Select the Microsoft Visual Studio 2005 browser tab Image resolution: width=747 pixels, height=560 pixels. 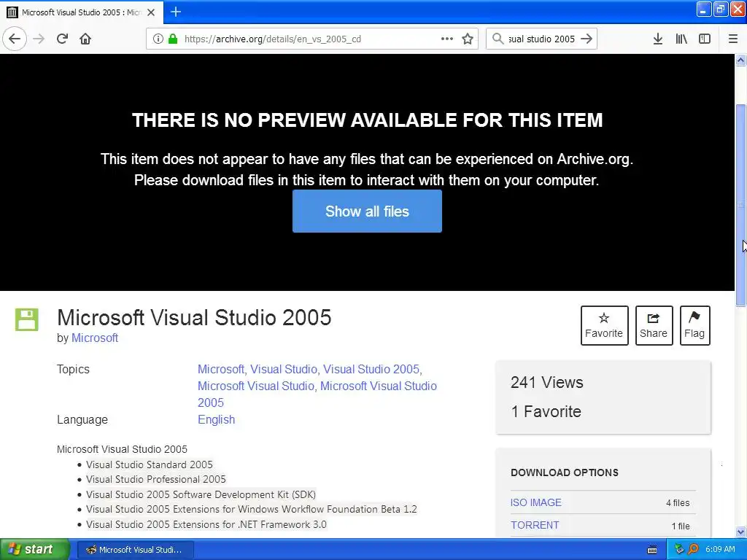(82, 12)
